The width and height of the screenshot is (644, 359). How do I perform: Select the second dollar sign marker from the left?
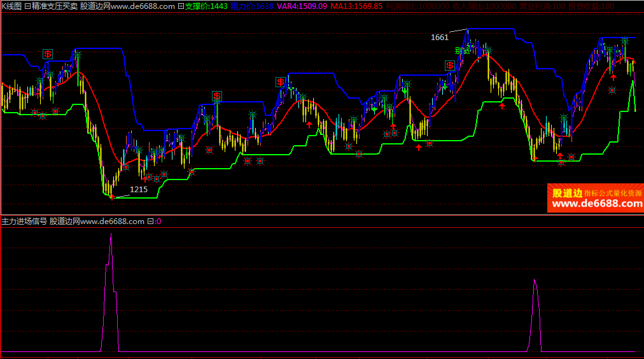click(217, 96)
